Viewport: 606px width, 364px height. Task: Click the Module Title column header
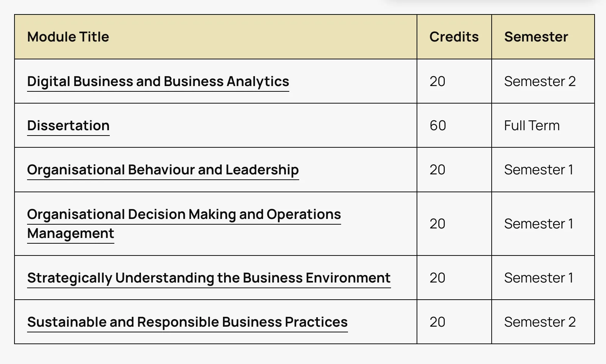tap(68, 37)
